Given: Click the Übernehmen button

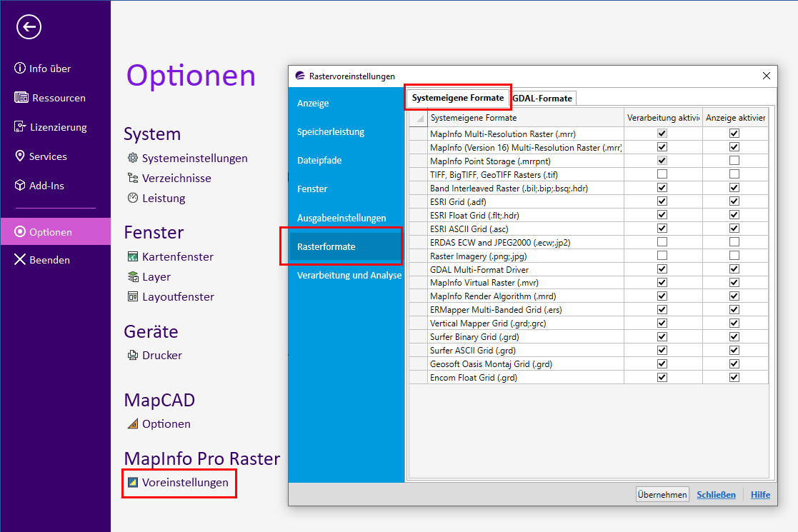Looking at the screenshot, I should click(662, 495).
